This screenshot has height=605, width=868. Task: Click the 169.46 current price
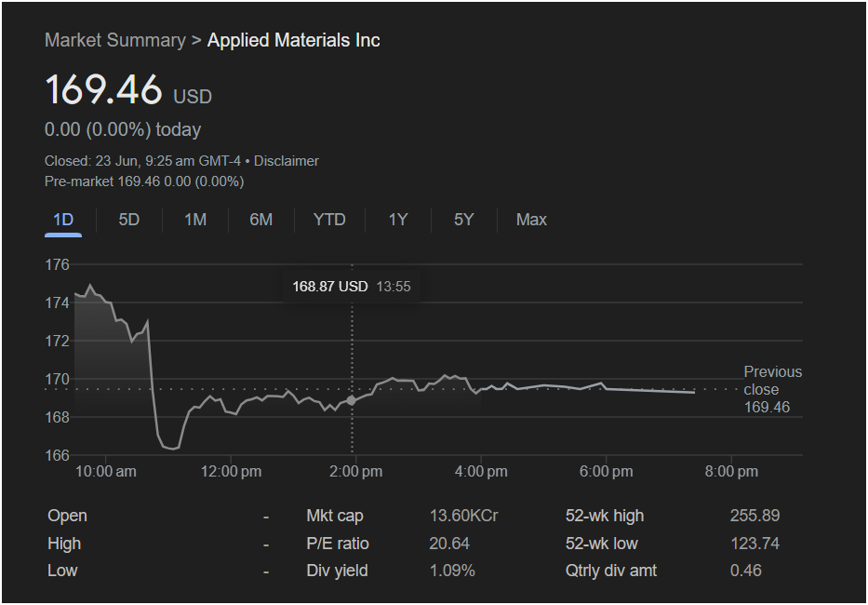(103, 89)
